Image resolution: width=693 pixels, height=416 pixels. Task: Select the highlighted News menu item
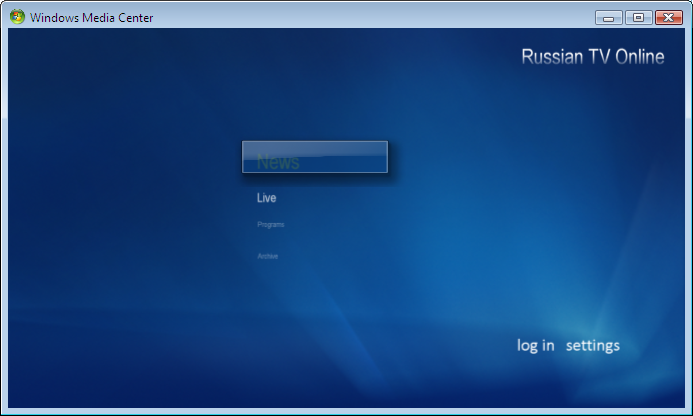[x=315, y=157]
